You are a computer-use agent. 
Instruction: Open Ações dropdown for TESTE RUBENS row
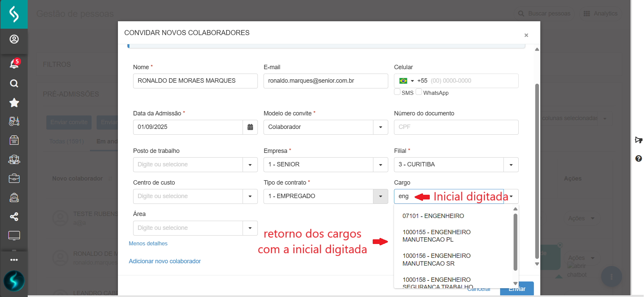point(581,218)
